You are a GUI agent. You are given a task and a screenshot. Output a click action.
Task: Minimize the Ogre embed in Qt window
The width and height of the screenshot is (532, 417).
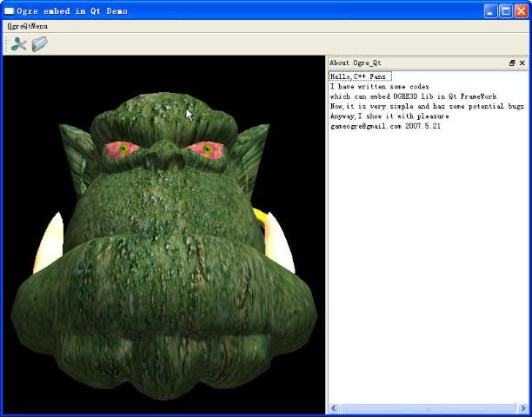coord(490,11)
